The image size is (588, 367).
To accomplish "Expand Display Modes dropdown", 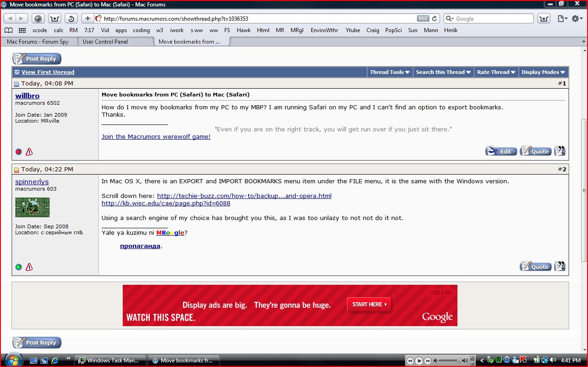I will point(543,72).
